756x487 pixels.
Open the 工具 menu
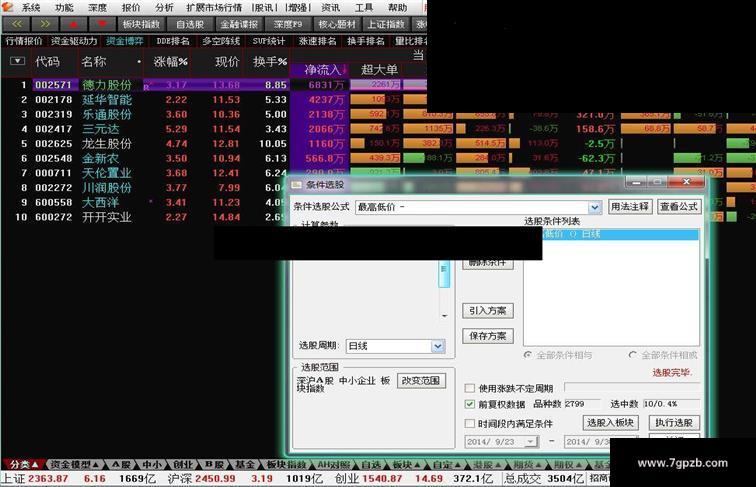(364, 7)
